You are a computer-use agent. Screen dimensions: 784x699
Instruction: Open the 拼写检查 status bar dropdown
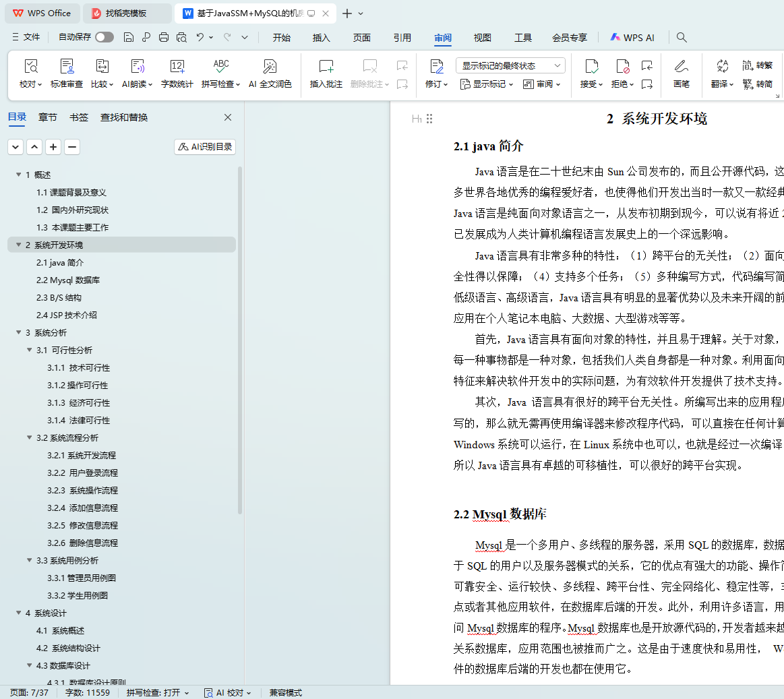(158, 692)
